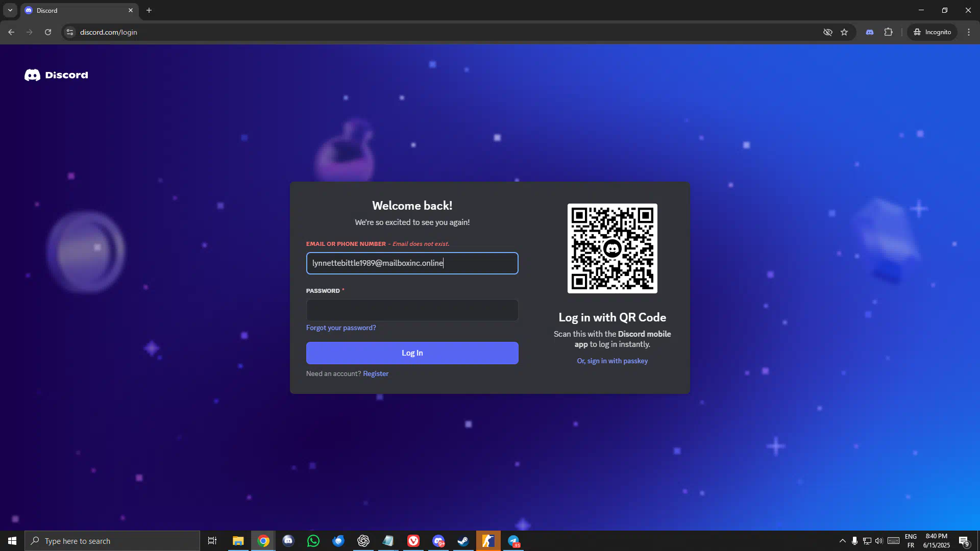Open clock showing 8:40 PM
The image size is (980, 551).
936,541
